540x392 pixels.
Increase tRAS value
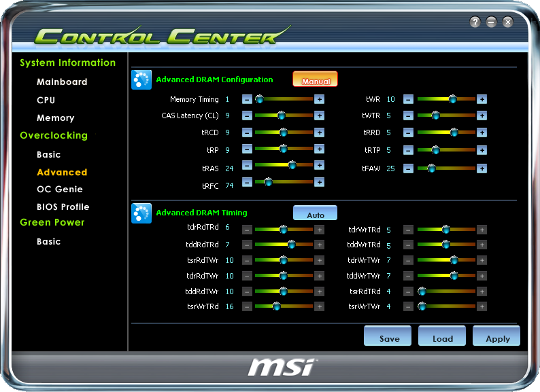point(319,166)
